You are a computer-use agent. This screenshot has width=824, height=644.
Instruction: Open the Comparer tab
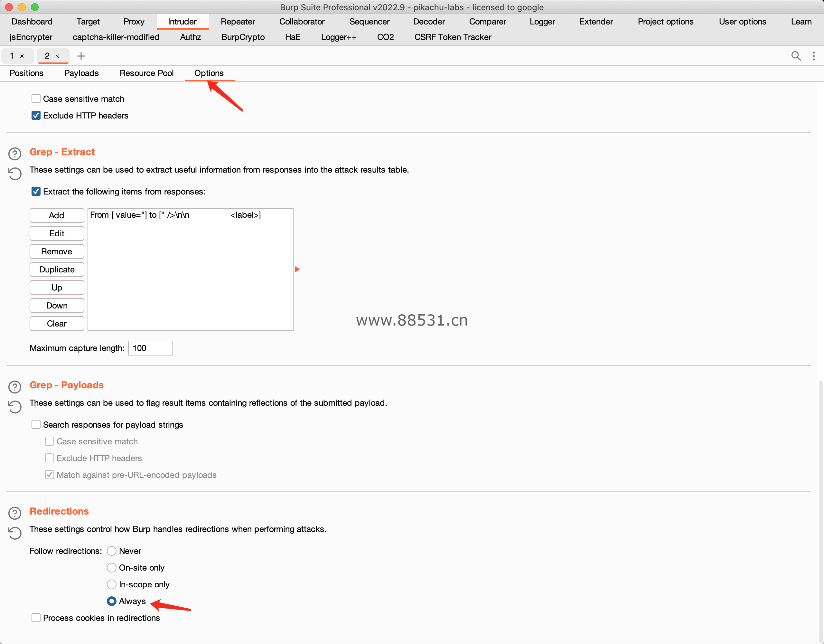coord(487,22)
